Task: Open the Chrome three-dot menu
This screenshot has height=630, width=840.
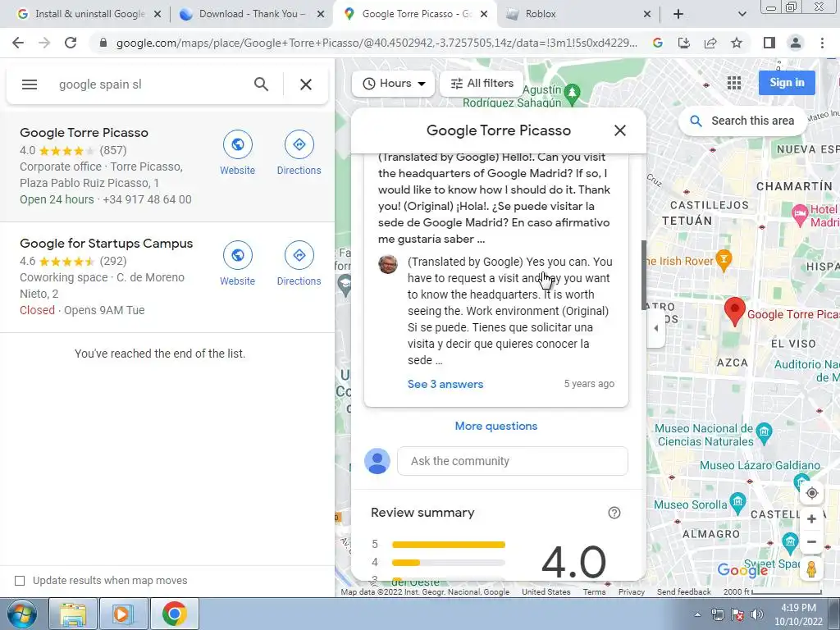Action: click(822, 43)
